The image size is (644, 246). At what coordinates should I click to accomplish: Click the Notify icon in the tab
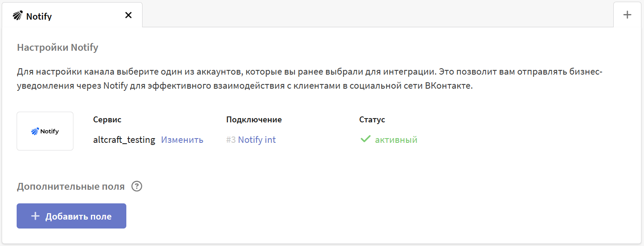point(17,16)
